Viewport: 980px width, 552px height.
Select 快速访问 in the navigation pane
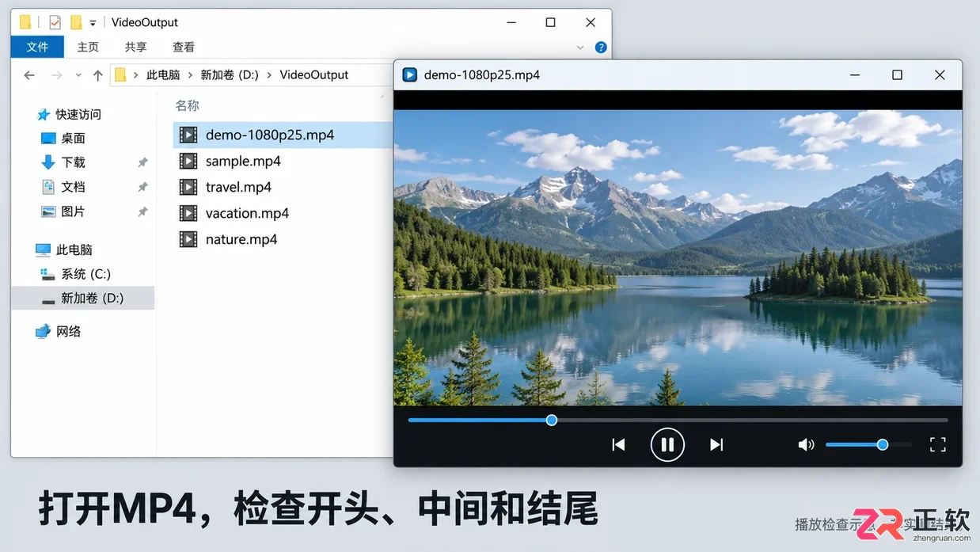pos(78,115)
